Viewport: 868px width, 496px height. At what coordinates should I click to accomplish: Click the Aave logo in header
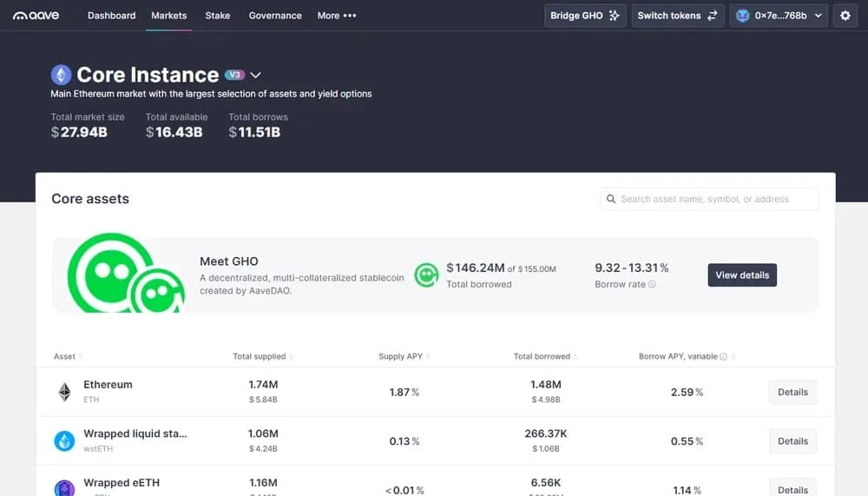36,16
